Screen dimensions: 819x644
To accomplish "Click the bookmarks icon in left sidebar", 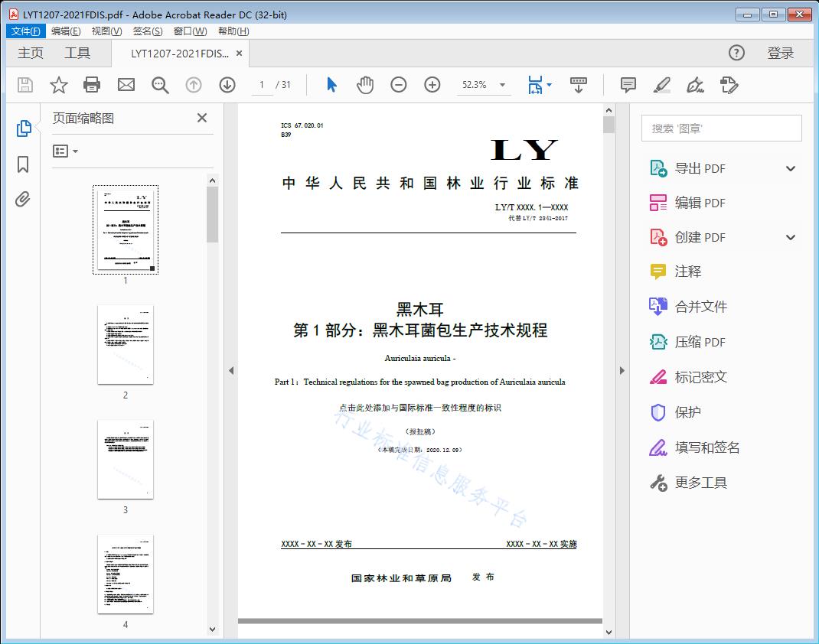I will tap(23, 164).
